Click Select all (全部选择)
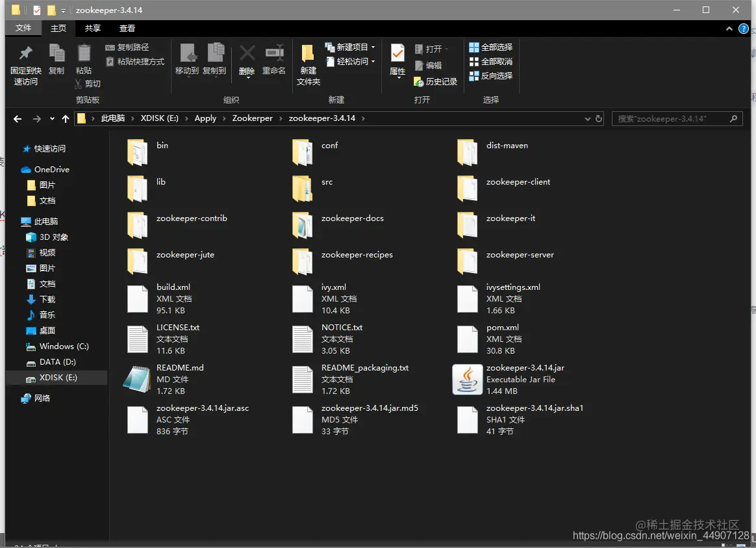756x548 pixels. [491, 47]
